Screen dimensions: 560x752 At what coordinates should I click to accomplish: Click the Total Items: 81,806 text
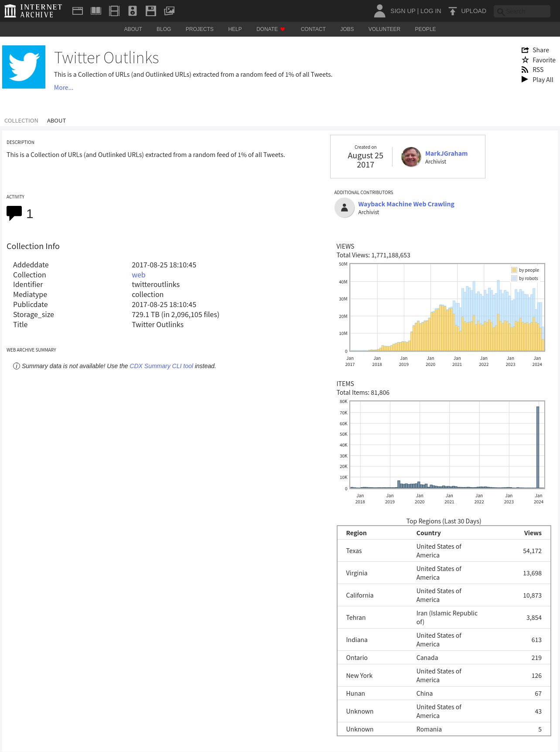tap(363, 393)
